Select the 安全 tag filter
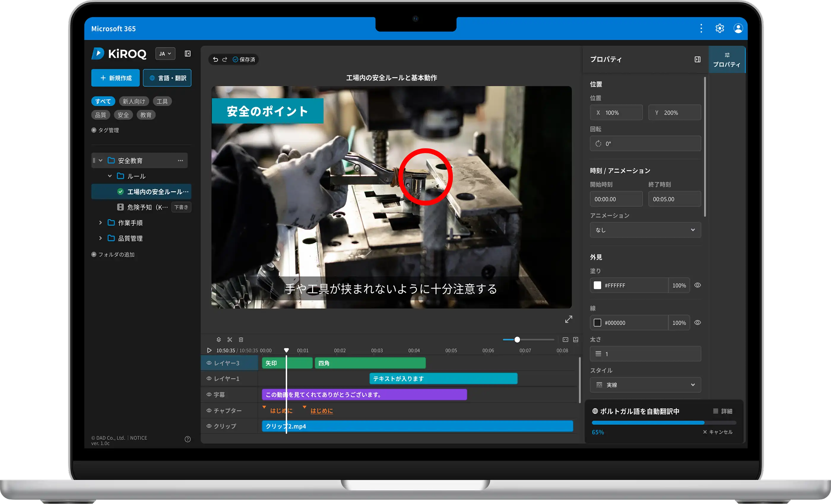The width and height of the screenshot is (831, 504). click(123, 115)
